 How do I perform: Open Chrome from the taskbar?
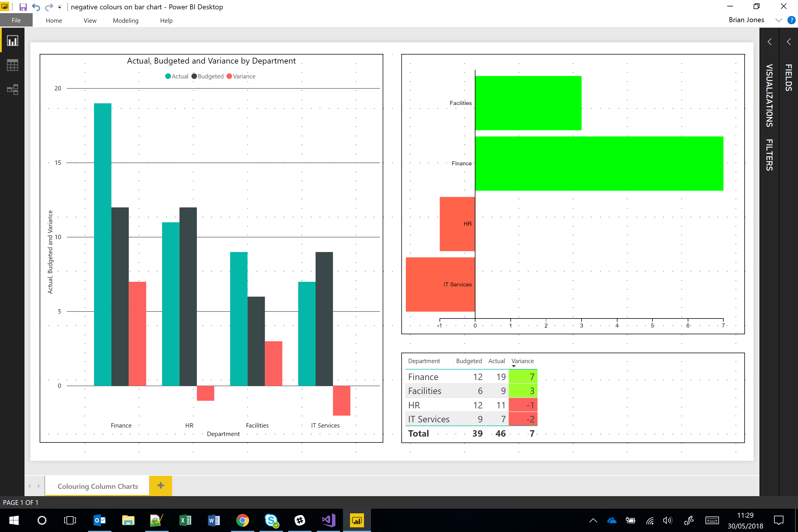[242, 520]
